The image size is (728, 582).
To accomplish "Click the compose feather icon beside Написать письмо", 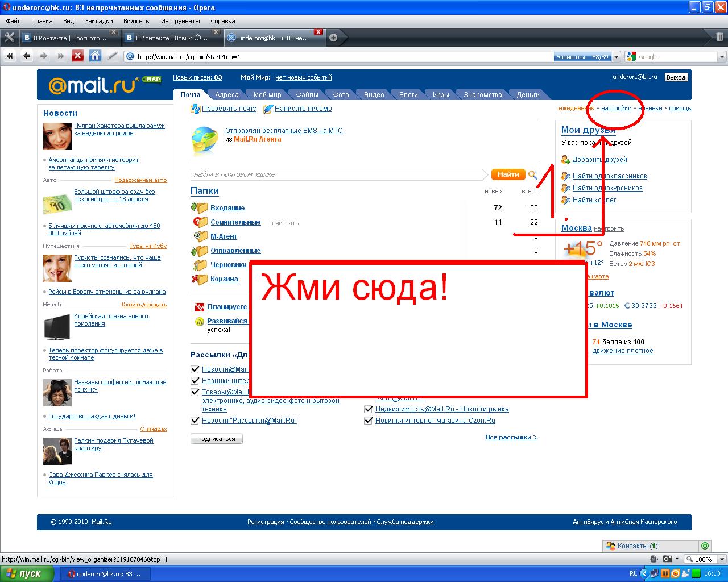I will point(268,109).
